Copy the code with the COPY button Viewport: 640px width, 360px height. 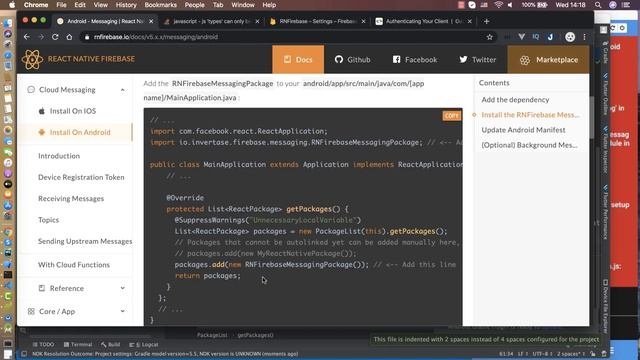point(451,116)
